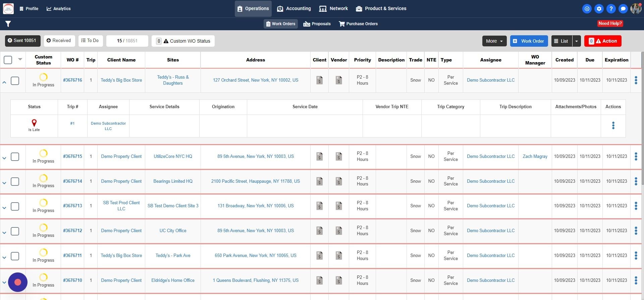Click the blue Work Order button

click(529, 41)
